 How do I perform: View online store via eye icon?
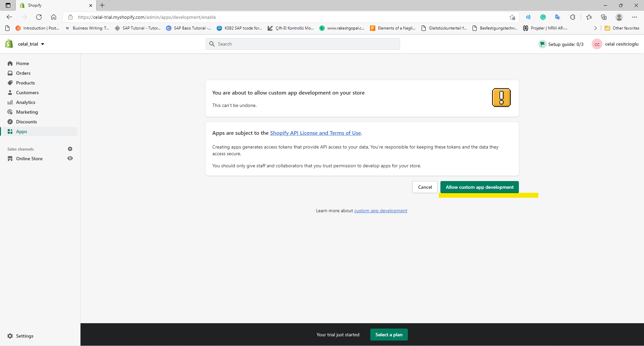[70, 158]
